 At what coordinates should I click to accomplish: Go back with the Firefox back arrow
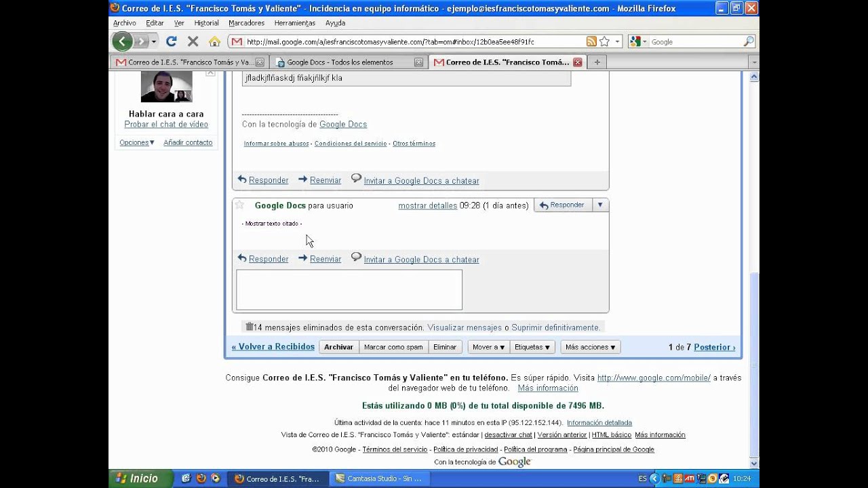122,41
